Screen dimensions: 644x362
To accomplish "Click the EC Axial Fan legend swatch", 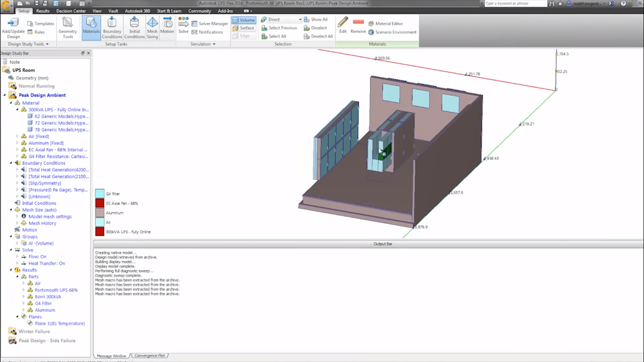I will (99, 203).
